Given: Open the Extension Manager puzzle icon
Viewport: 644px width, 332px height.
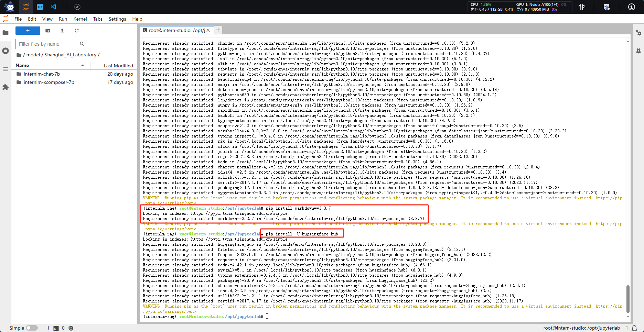Looking at the screenshot, I should click(x=6, y=87).
